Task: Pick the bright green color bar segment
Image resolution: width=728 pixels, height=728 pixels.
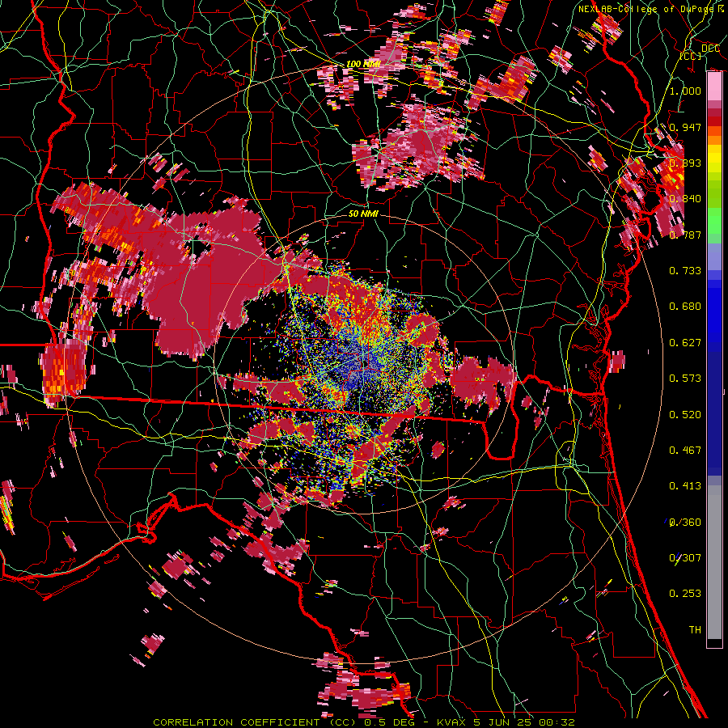Action: pyautogui.click(x=714, y=221)
